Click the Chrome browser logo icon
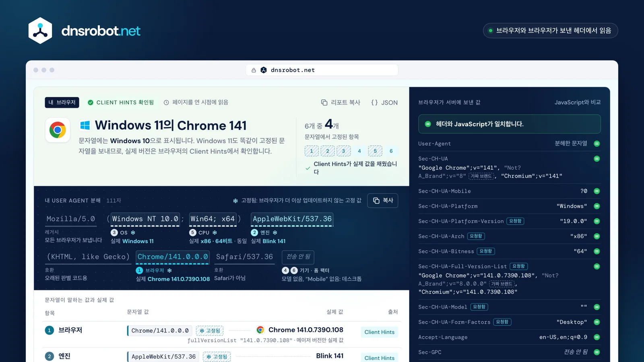 click(x=58, y=130)
